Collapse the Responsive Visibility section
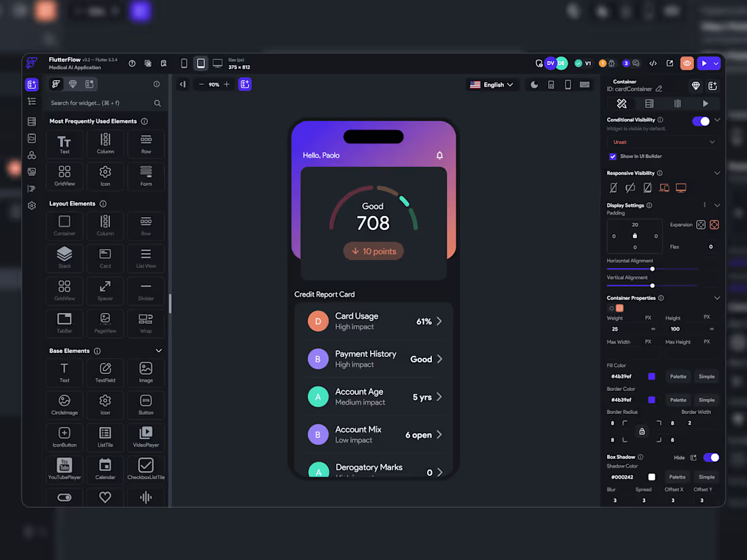The image size is (747, 560). coord(717,173)
